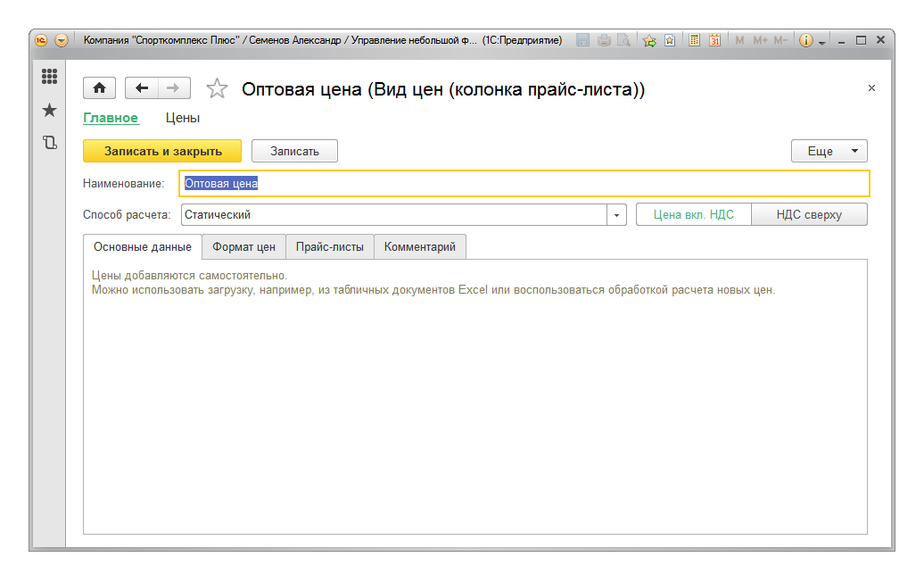Screen dimensions: 924x565
Task: Click the printer icon in title bar
Action: pyautogui.click(x=604, y=40)
